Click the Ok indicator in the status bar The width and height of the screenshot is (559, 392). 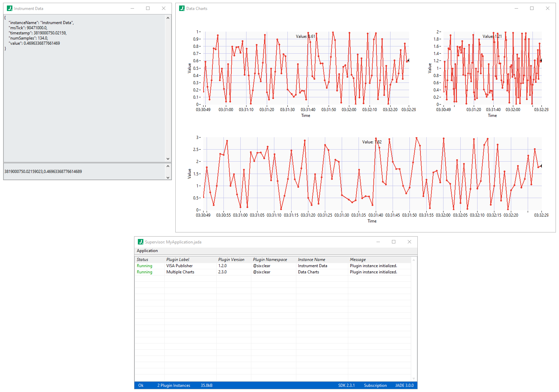point(141,385)
